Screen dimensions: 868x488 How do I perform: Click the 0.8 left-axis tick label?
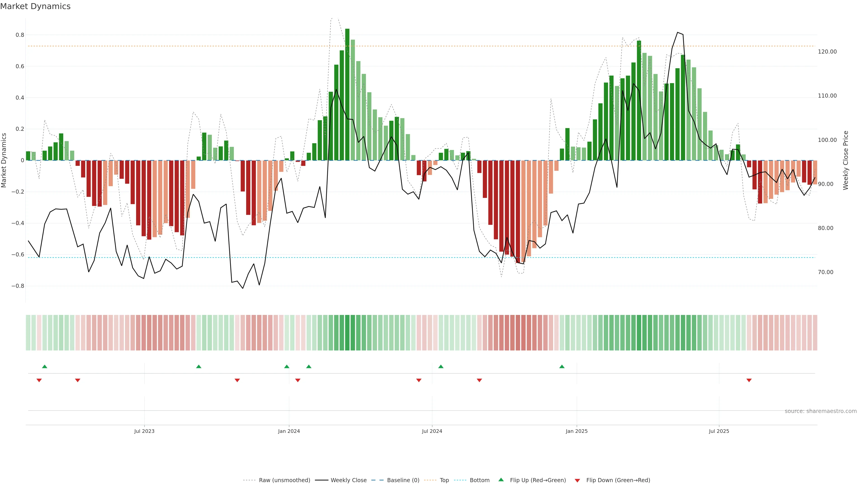[x=20, y=35]
